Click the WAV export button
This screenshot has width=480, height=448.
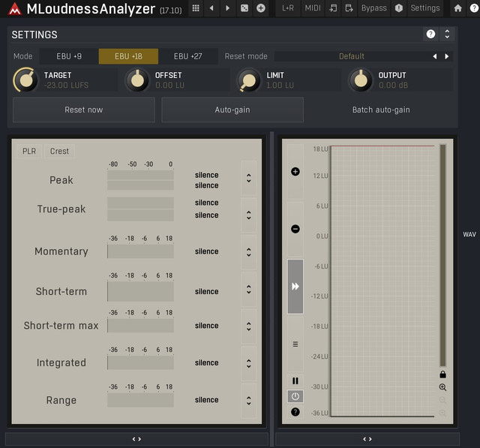(469, 235)
